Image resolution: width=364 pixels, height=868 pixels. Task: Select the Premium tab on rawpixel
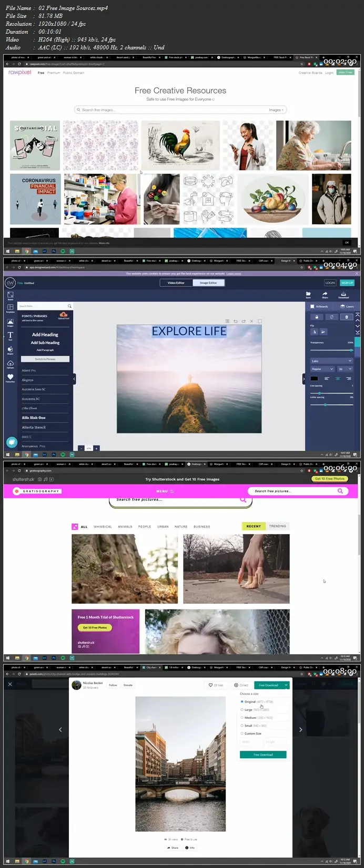coord(54,73)
